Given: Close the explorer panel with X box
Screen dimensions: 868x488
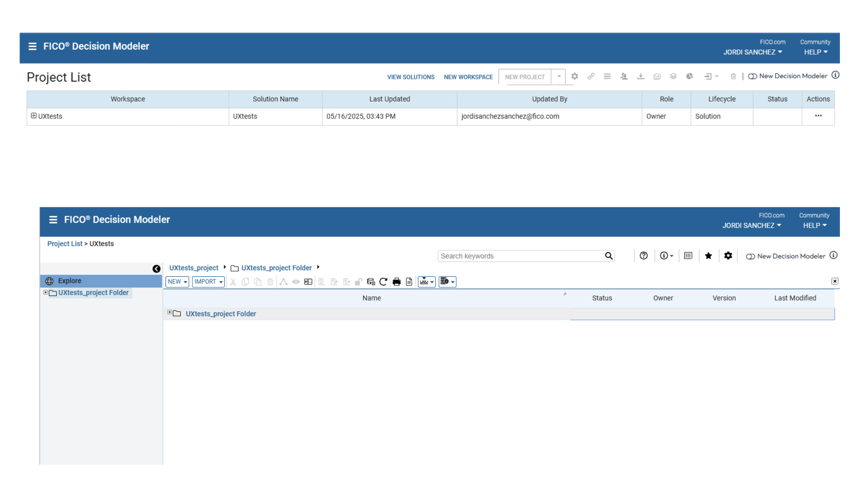Looking at the screenshot, I should [835, 281].
